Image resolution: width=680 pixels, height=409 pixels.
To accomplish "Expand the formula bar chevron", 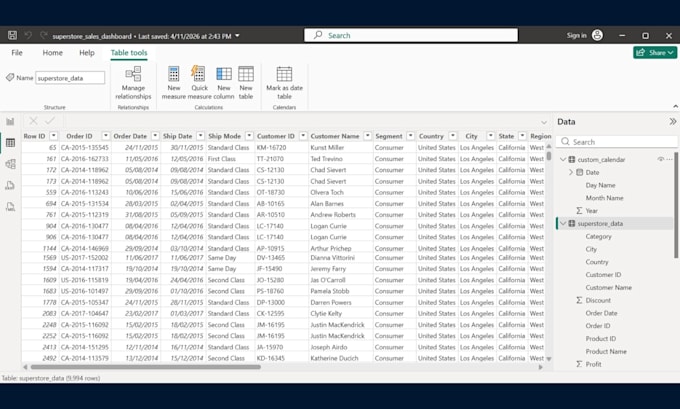I will click(x=544, y=122).
